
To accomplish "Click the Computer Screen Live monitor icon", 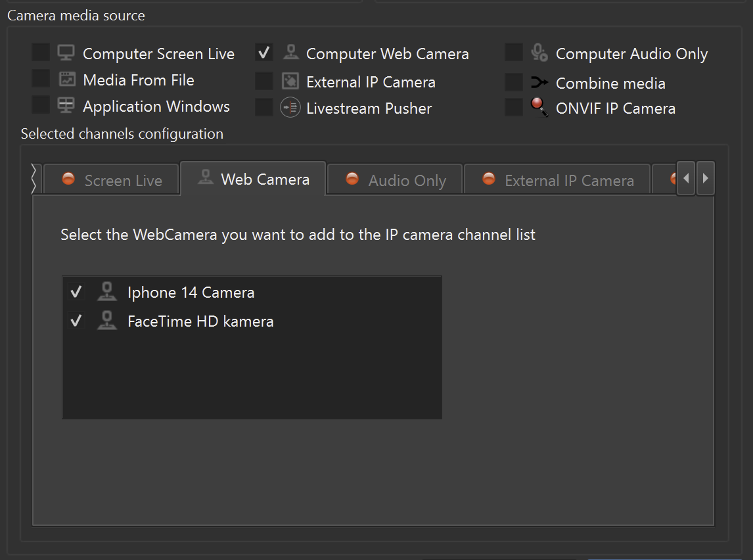I will click(x=66, y=53).
